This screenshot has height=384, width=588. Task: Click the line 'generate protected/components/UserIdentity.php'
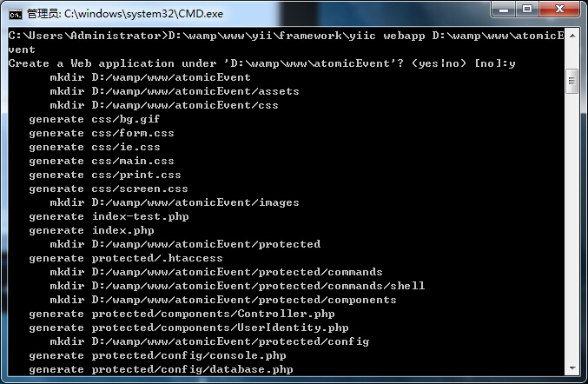[188, 328]
